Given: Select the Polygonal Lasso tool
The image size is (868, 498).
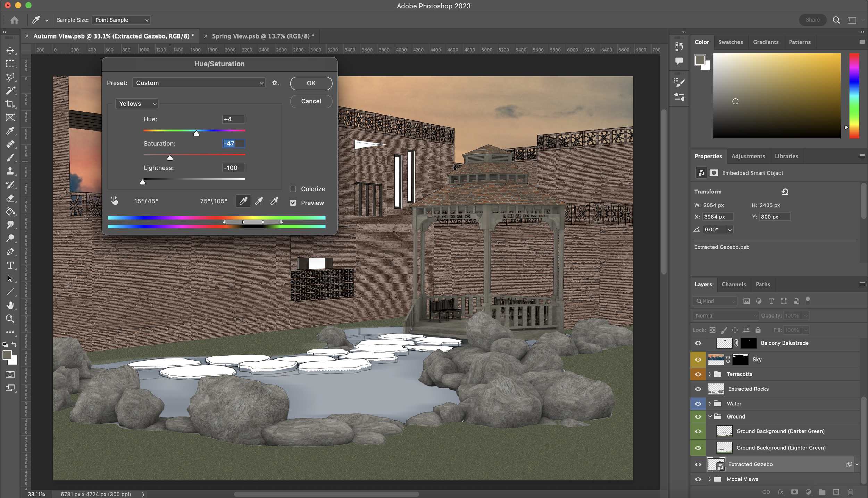Looking at the screenshot, I should (10, 77).
